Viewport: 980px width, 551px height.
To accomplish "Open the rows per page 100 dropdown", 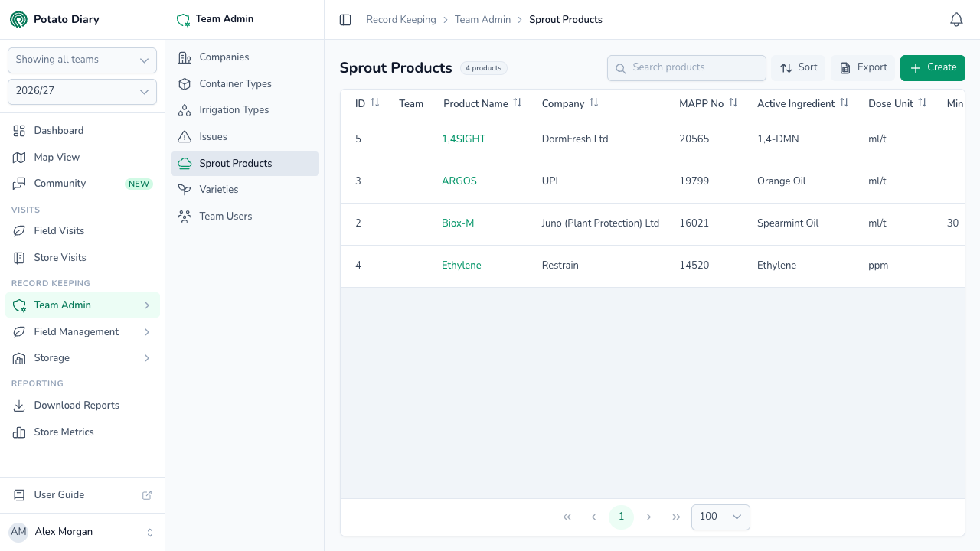I will click(x=720, y=517).
